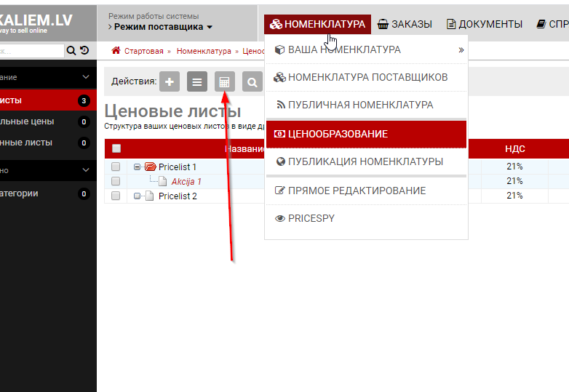Click the home icon in breadcrumb
This screenshot has height=392, width=569.
pyautogui.click(x=116, y=51)
